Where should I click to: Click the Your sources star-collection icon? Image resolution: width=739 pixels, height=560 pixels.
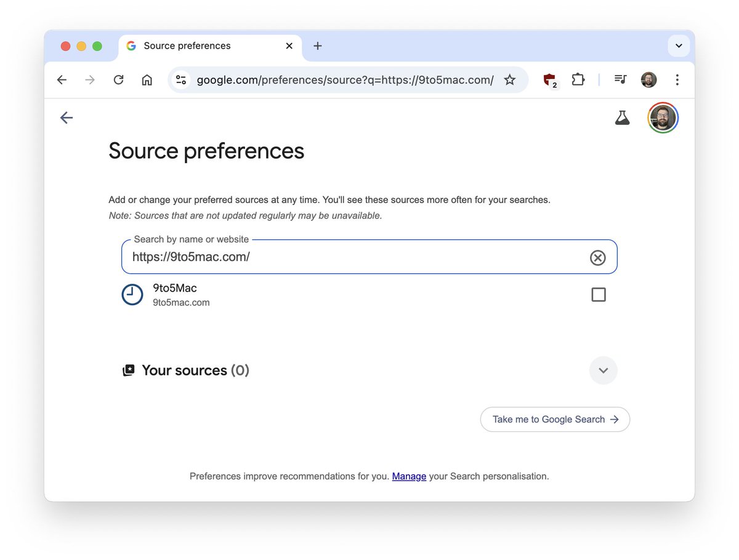129,370
